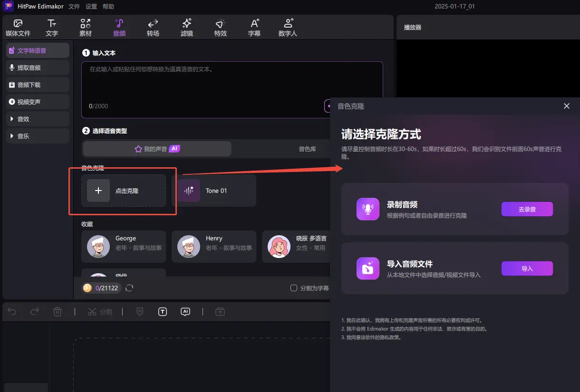Viewport: 580px width, 392px height.
Task: Click the 去录音 record button
Action: (x=527, y=209)
